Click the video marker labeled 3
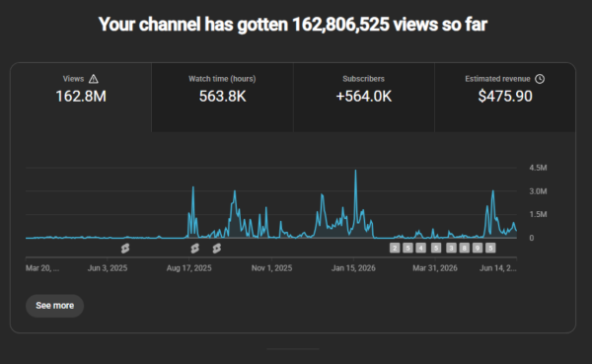Image resolution: width=592 pixels, height=364 pixels. (x=451, y=248)
